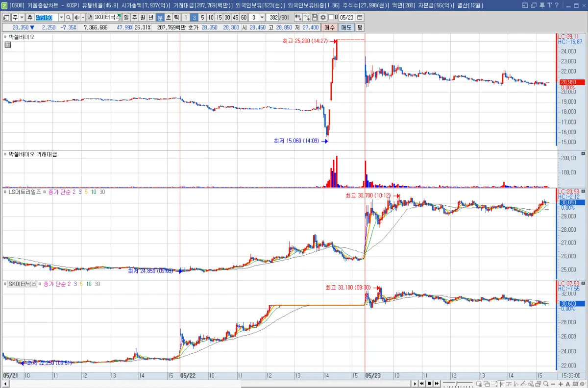Click the bottom zoom magnifier icon
Image resolution: width=588 pixels, height=388 pixels.
tap(545, 384)
